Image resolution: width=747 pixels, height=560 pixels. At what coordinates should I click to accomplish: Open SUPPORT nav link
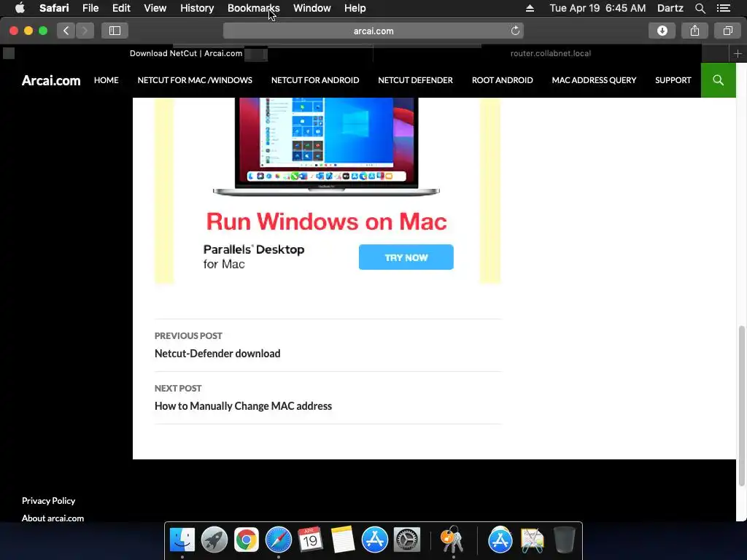click(x=673, y=80)
